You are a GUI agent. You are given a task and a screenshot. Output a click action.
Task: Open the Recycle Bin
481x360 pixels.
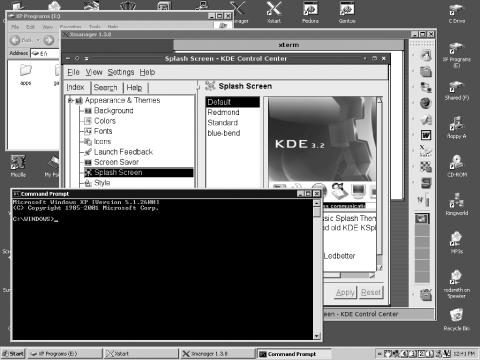click(x=456, y=319)
